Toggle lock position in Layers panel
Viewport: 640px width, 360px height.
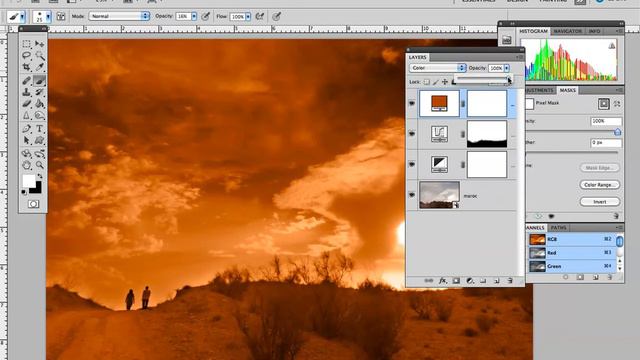445,82
